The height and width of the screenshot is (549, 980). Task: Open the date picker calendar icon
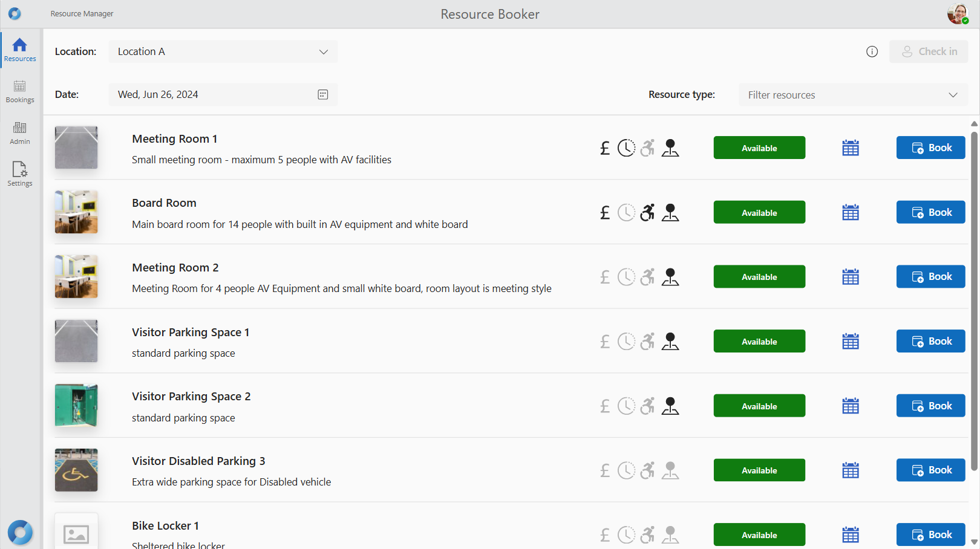click(x=323, y=94)
